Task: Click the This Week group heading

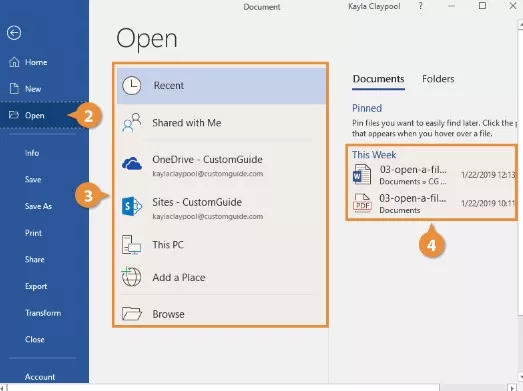Action: [x=374, y=155]
